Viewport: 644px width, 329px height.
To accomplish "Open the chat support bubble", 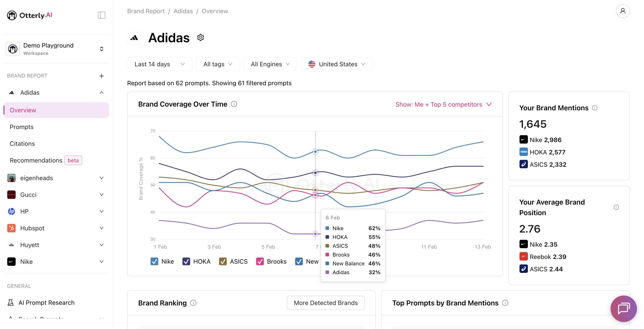I will tap(624, 309).
